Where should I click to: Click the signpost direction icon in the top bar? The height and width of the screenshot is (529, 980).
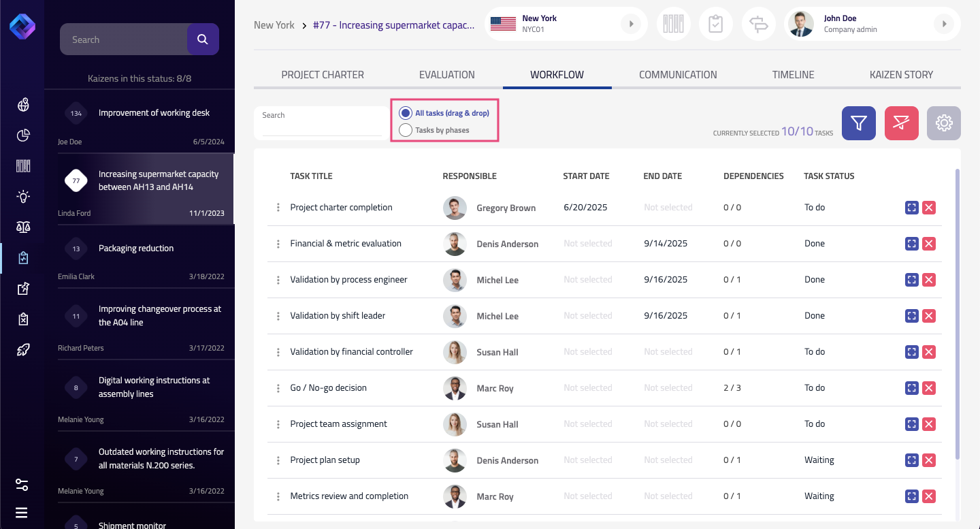758,25
